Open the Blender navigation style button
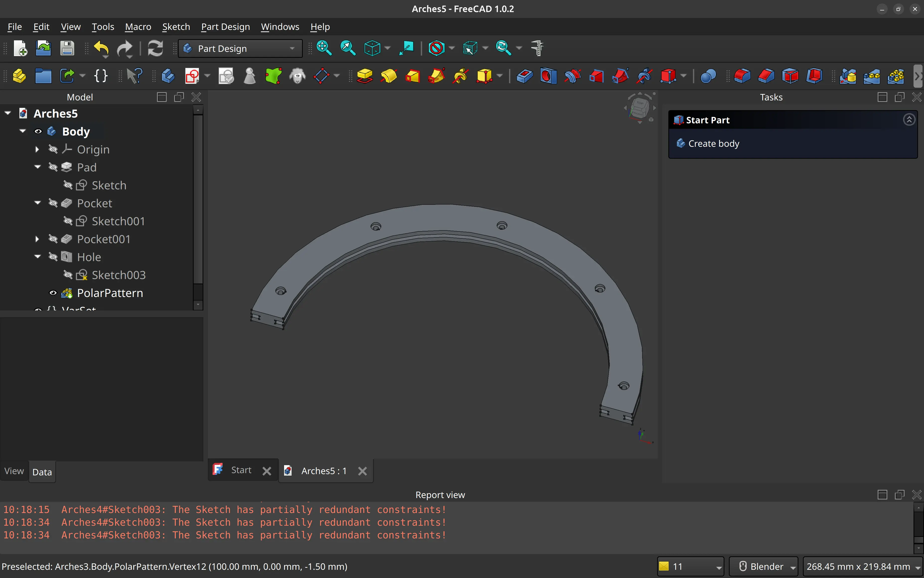This screenshot has width=924, height=578. pyautogui.click(x=763, y=567)
